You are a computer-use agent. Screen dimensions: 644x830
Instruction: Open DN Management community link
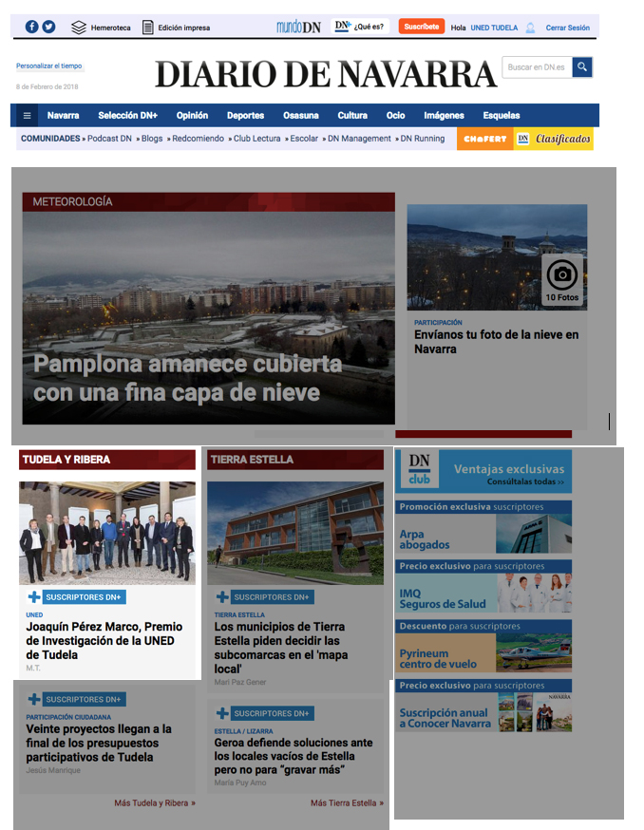click(359, 139)
